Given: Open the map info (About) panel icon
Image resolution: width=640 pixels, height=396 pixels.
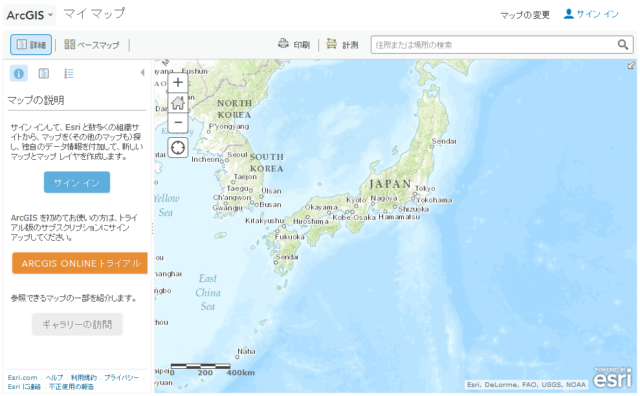Looking at the screenshot, I should (18, 73).
